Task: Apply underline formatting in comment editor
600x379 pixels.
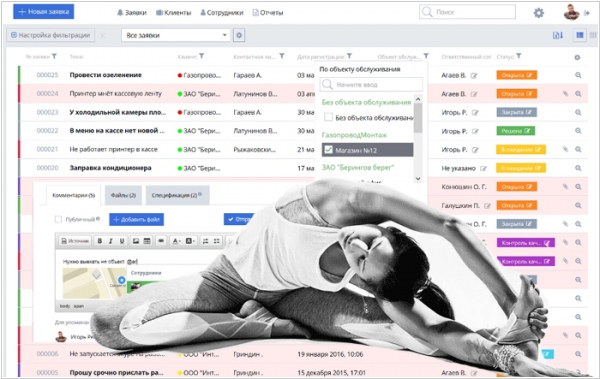Action: (x=122, y=241)
